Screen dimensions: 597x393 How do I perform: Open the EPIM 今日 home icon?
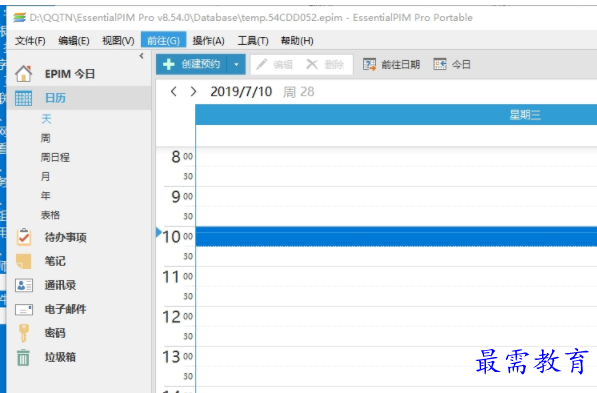tap(24, 73)
